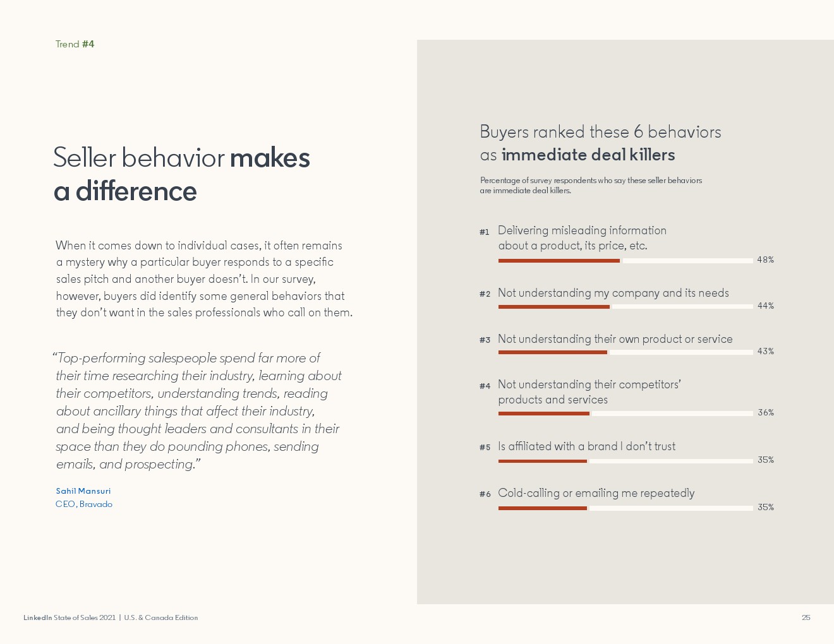The height and width of the screenshot is (644, 834).
Task: Click the 36% bar for competitors' products
Action: point(543,414)
